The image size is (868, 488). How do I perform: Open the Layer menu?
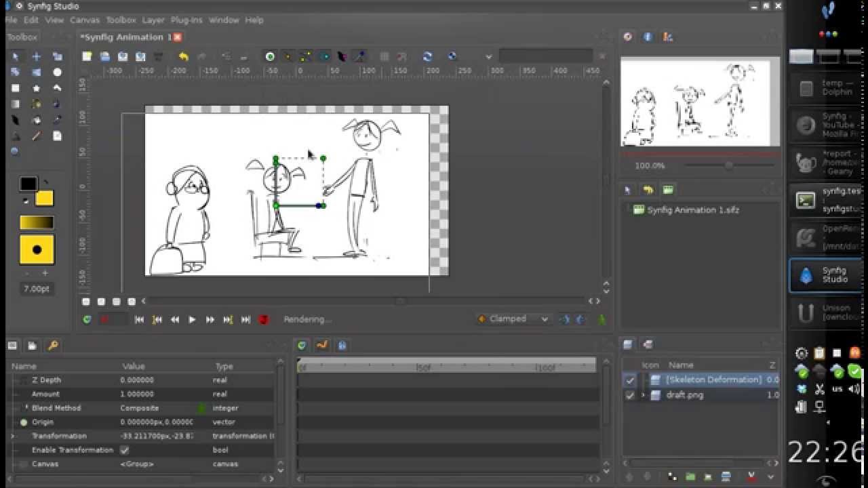point(153,20)
